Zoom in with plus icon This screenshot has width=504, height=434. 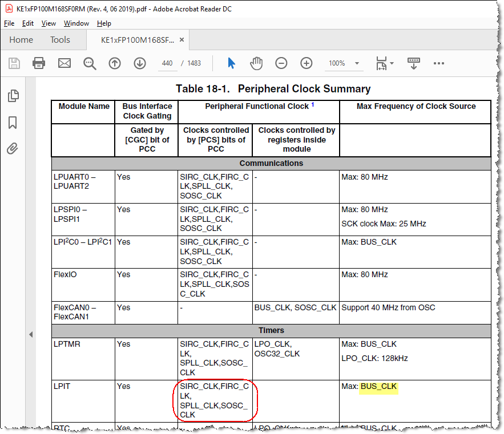pyautogui.click(x=307, y=63)
